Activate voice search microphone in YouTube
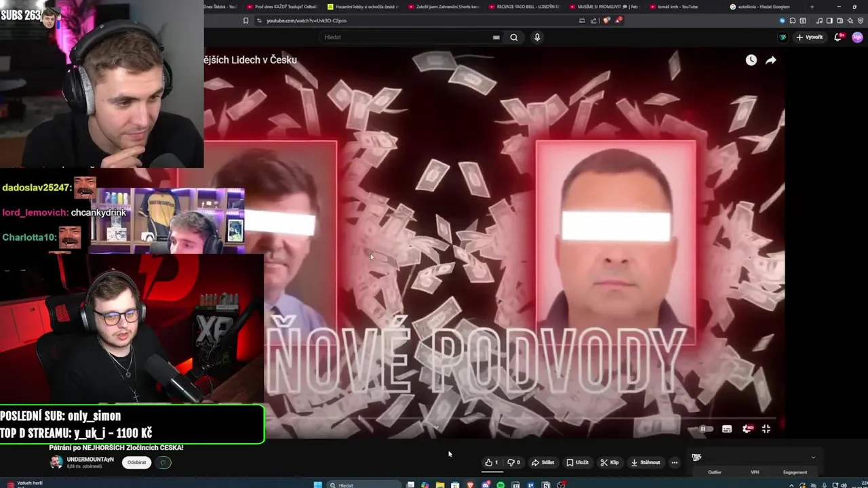This screenshot has height=488, width=868. [x=537, y=37]
